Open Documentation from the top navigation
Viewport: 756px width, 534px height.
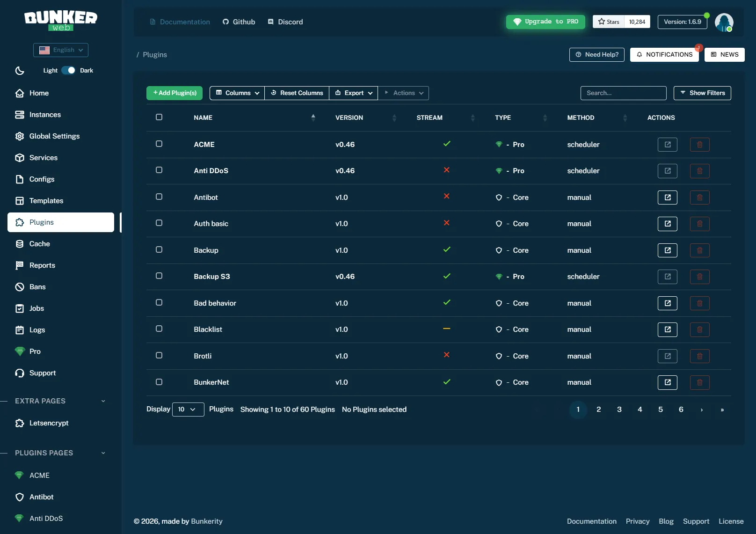[180, 22]
